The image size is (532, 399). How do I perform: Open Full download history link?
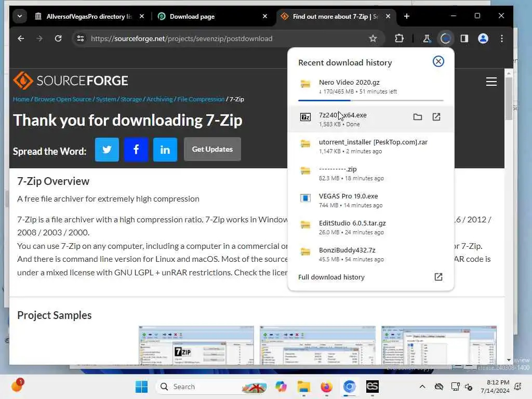(x=331, y=277)
